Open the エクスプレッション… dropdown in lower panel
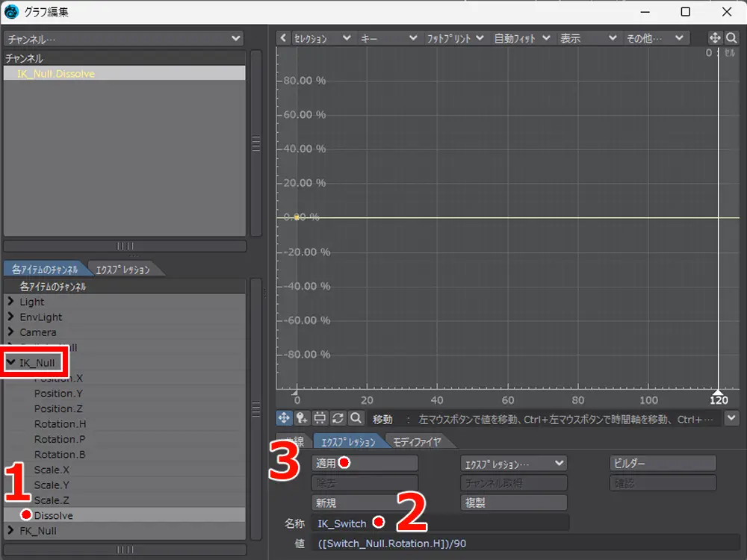The image size is (747, 560). coord(514,464)
